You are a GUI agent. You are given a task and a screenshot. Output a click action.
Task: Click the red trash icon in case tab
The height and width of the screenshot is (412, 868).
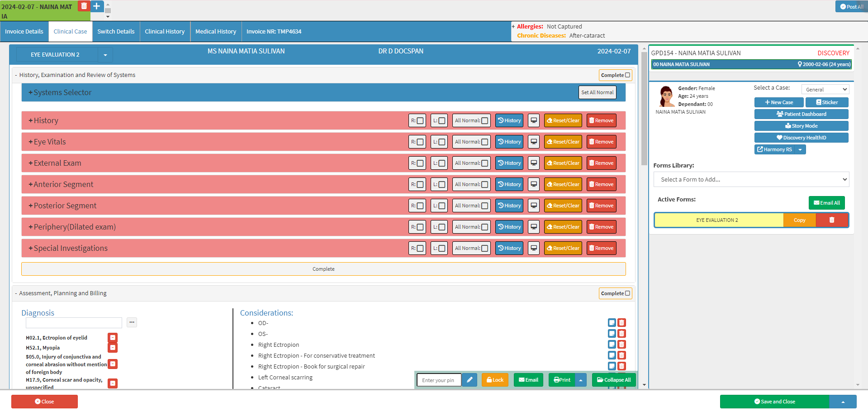[84, 6]
